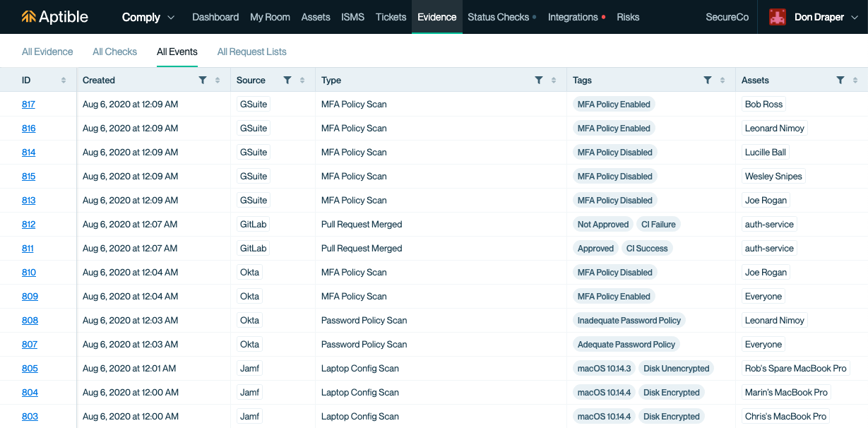Switch to the All Checks tab
Screen dimensions: 868x428
coord(115,52)
